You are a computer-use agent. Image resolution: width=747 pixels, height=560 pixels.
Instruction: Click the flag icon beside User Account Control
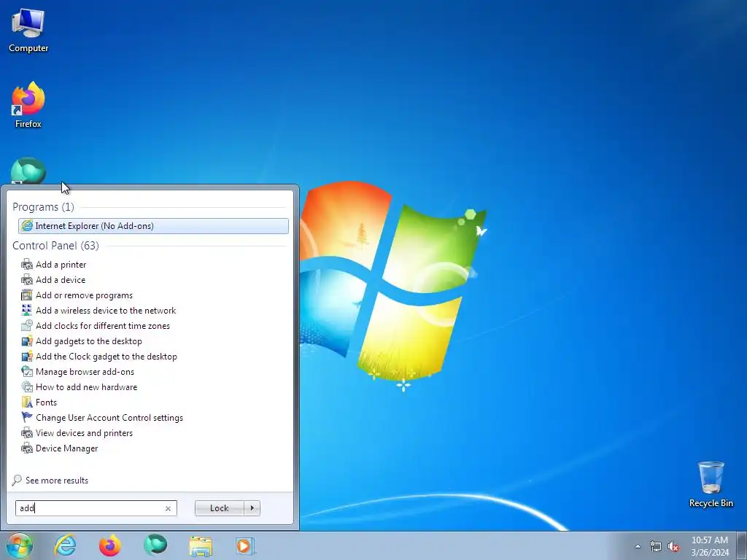pos(27,418)
